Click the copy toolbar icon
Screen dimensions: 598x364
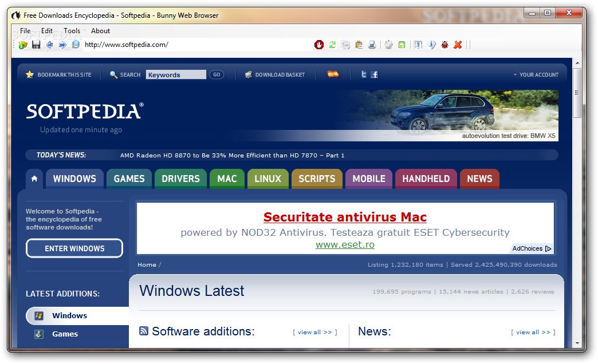[x=345, y=45]
